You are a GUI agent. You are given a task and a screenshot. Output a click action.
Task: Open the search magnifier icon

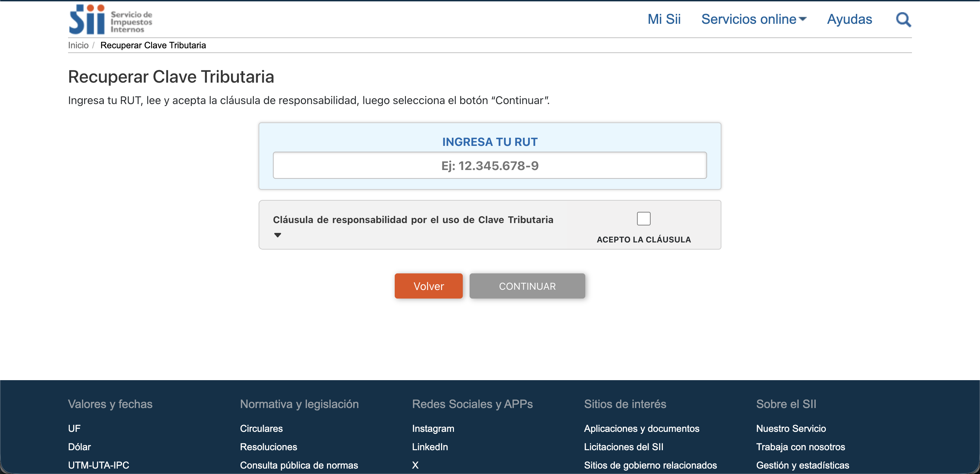[x=903, y=19]
